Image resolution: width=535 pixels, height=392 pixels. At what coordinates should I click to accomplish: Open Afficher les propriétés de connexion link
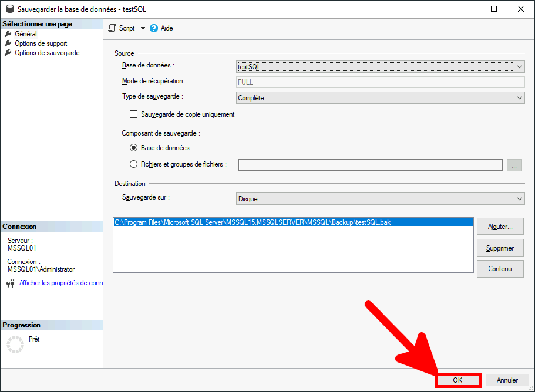[60, 283]
